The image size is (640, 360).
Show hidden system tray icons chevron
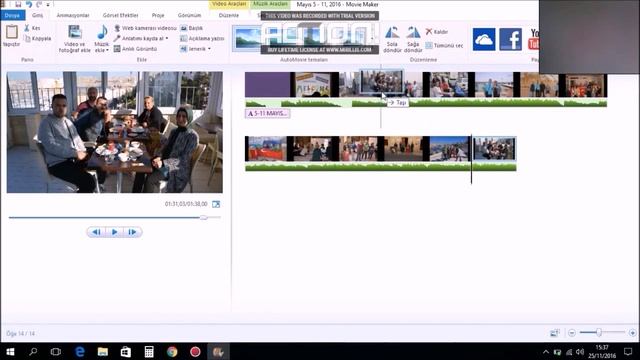546,352
